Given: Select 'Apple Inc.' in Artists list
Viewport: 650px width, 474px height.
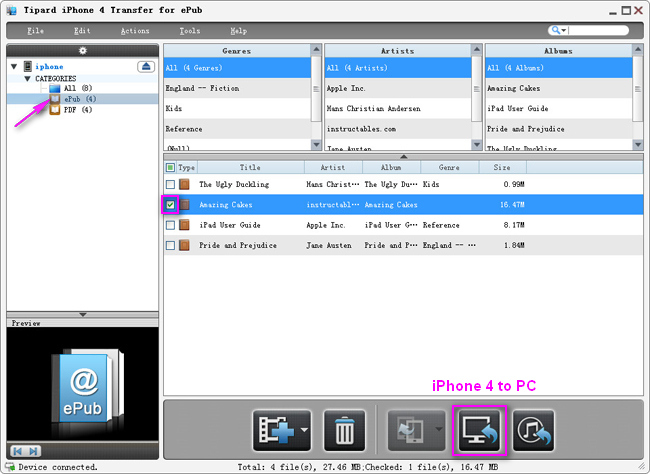Looking at the screenshot, I should point(398,88).
